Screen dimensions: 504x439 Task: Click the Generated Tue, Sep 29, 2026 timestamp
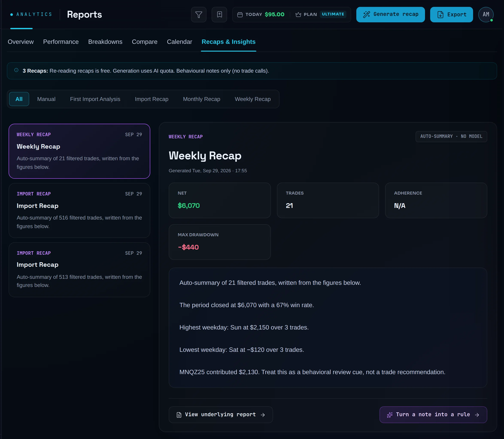coord(208,171)
